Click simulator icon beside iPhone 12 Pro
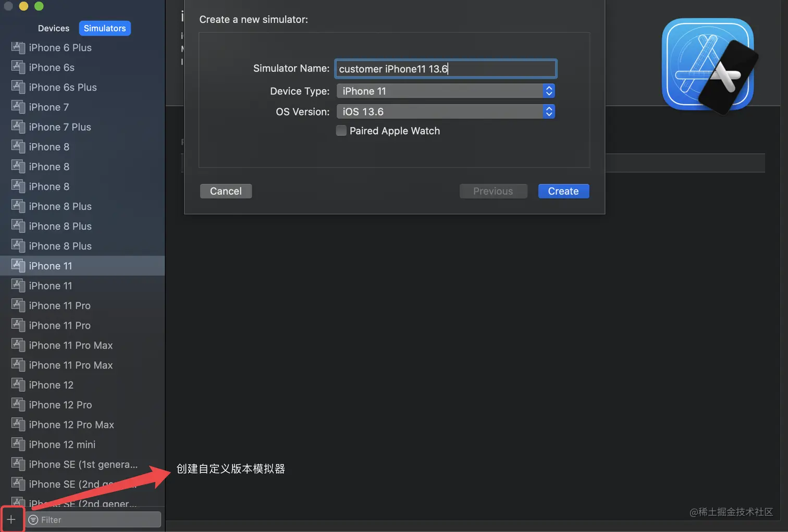Viewport: 788px width, 532px height. tap(18, 405)
